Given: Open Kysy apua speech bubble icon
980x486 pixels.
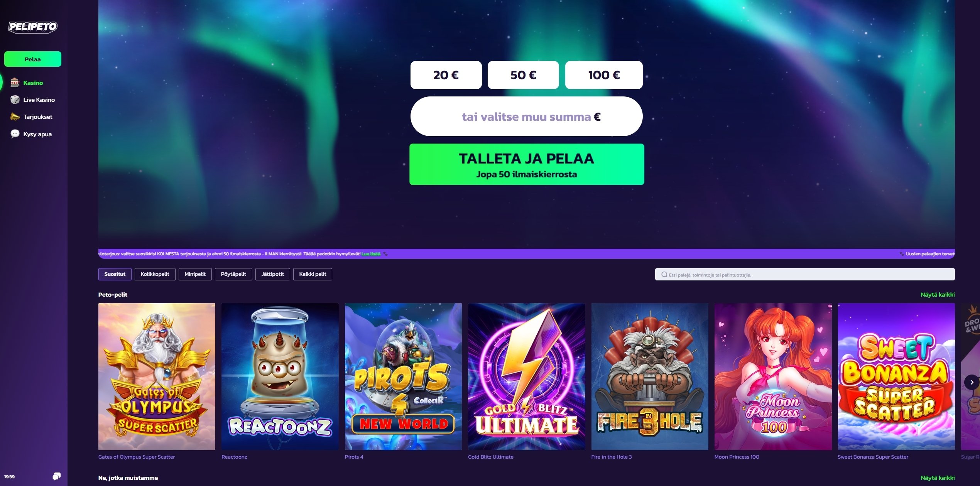Looking at the screenshot, I should point(15,134).
